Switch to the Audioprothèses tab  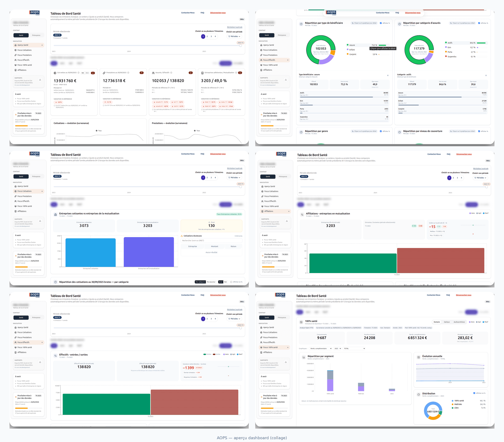(459, 322)
